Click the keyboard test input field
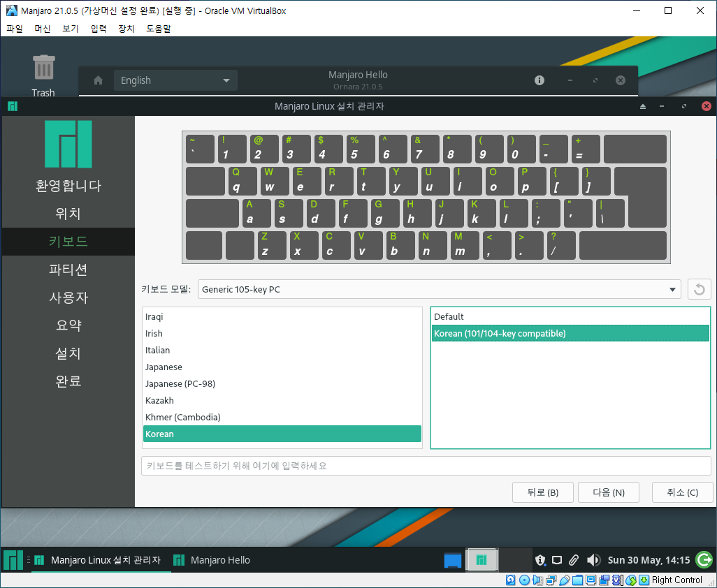717x588 pixels. pyautogui.click(x=426, y=466)
